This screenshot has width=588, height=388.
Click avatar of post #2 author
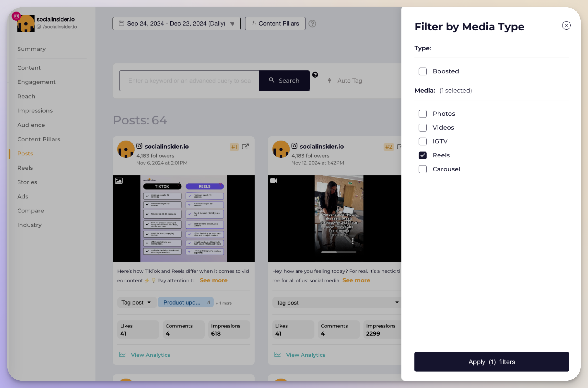tap(281, 149)
